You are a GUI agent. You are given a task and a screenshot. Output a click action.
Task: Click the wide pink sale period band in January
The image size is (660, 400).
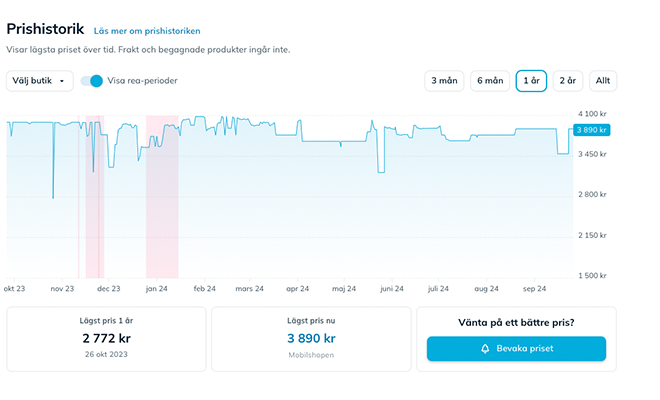point(162,196)
